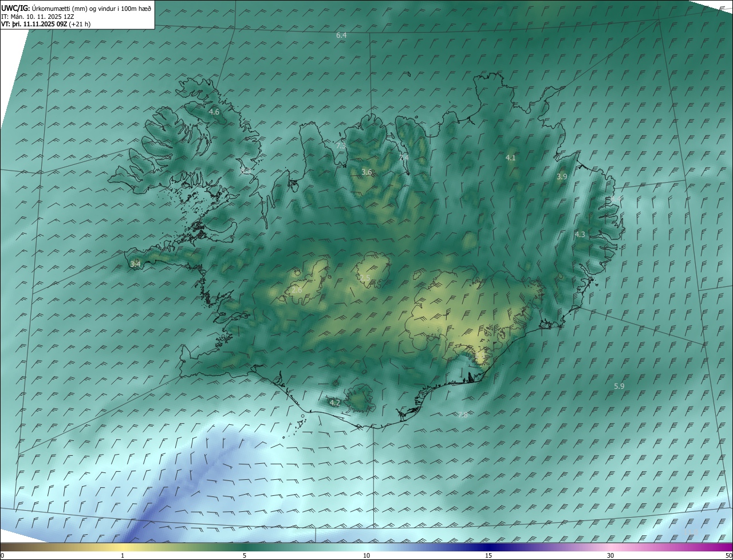The width and height of the screenshot is (733, 560).
Task: Click the 4.6 precipitation value label
Action: (214, 112)
